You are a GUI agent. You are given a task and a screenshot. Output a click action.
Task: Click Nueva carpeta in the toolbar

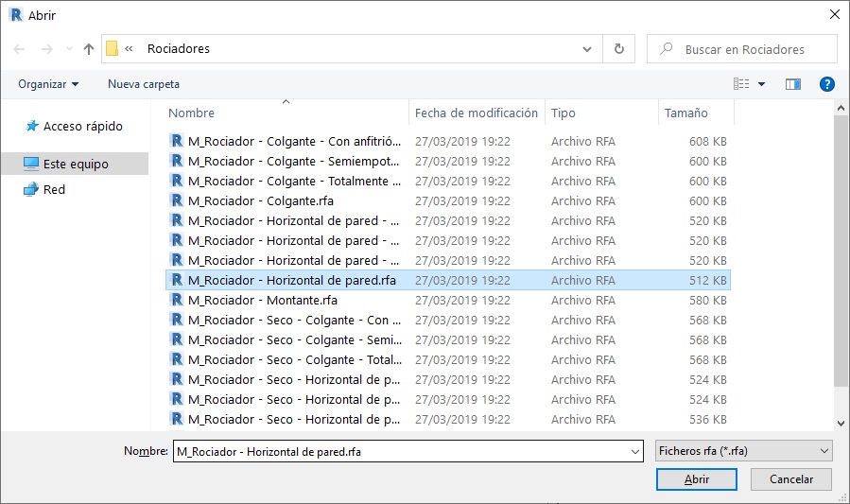(x=144, y=84)
